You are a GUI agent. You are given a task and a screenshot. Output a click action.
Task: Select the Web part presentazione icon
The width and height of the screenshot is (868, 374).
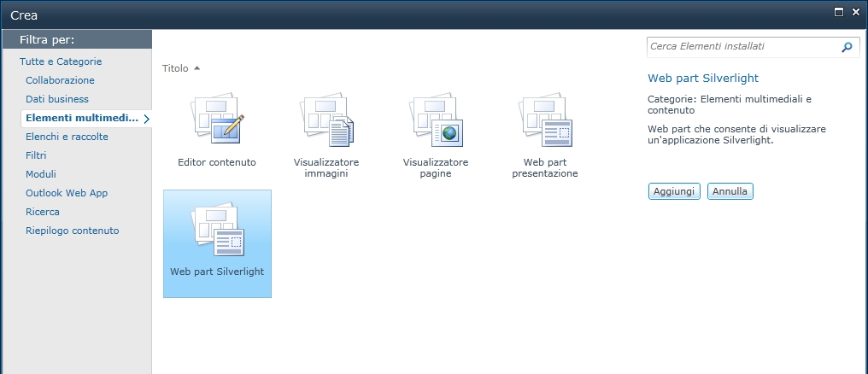545,120
